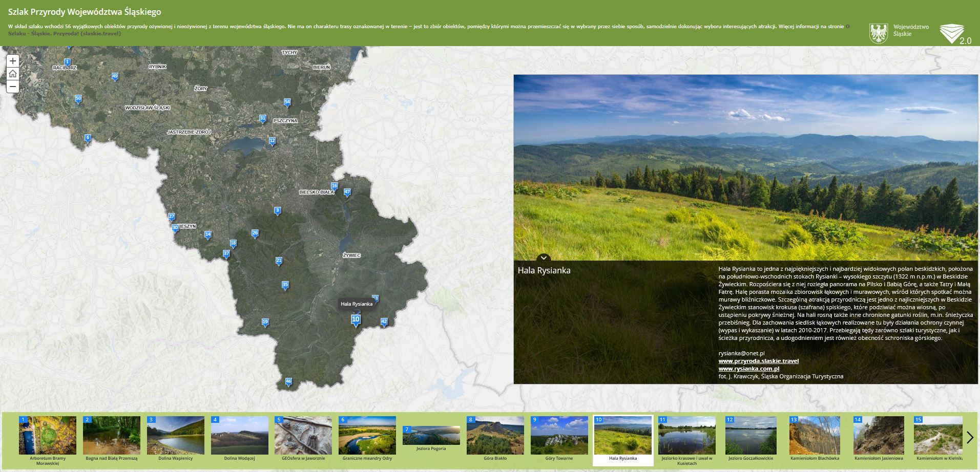This screenshot has height=472, width=980.
Task: Click map marker number 26
Action: click(255, 234)
